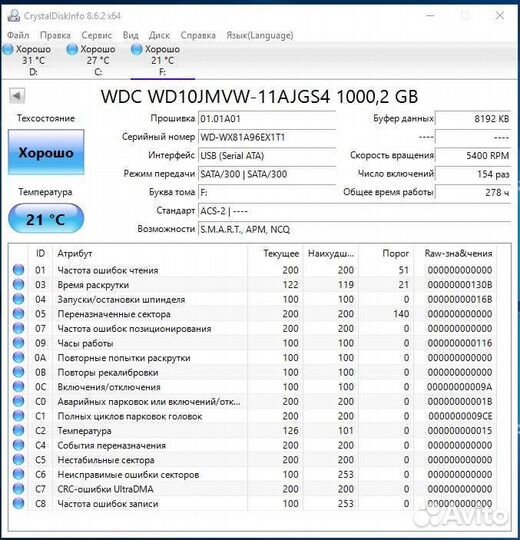Click the rotation speed field 5400 RPM

click(x=473, y=156)
